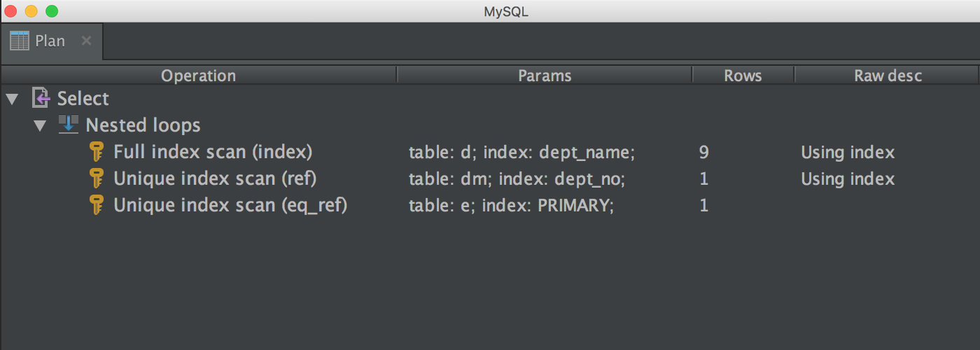The image size is (980, 350).
Task: Click the rows value 9
Action: tap(703, 152)
